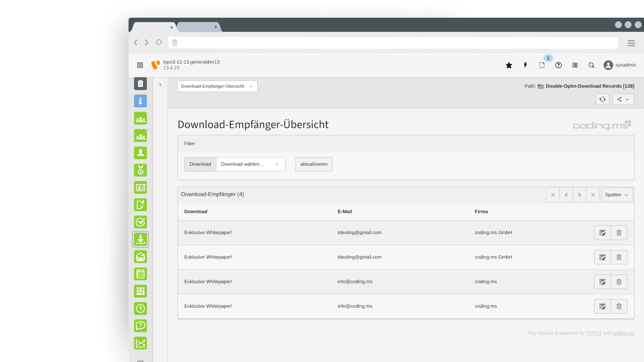Screen dimensions: 644x362
Task: Click the flush cache lightning icon
Action: click(x=525, y=65)
